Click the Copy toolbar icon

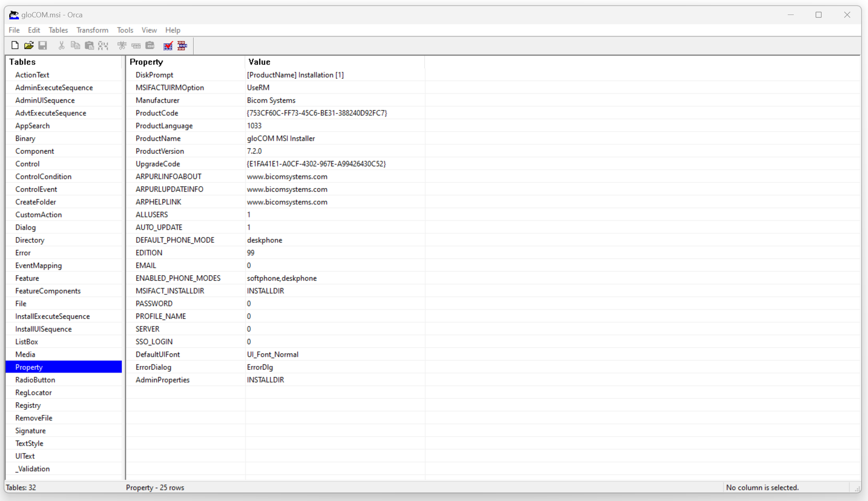75,45
